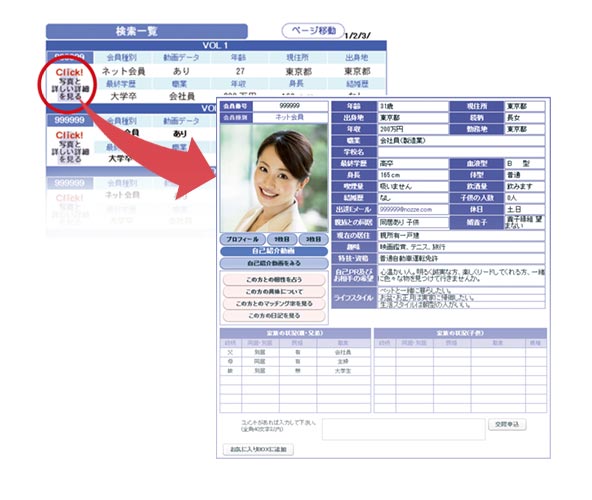Click the VOL 1 header bar
Image resolution: width=592 pixels, height=500 pixels.
point(216,46)
